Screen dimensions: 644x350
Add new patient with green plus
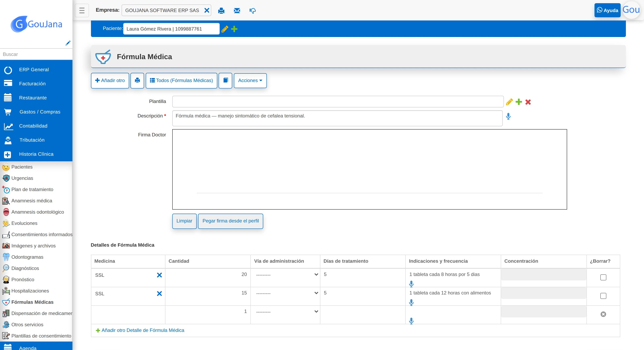(234, 29)
